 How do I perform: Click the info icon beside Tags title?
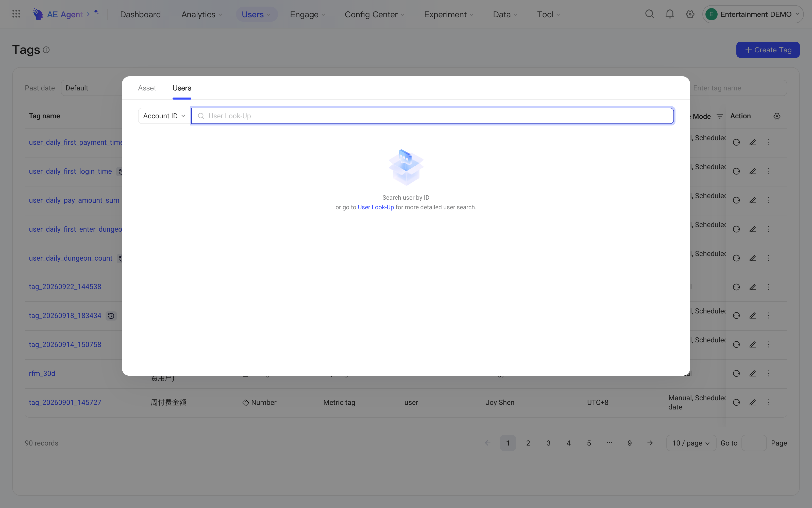coord(46,50)
